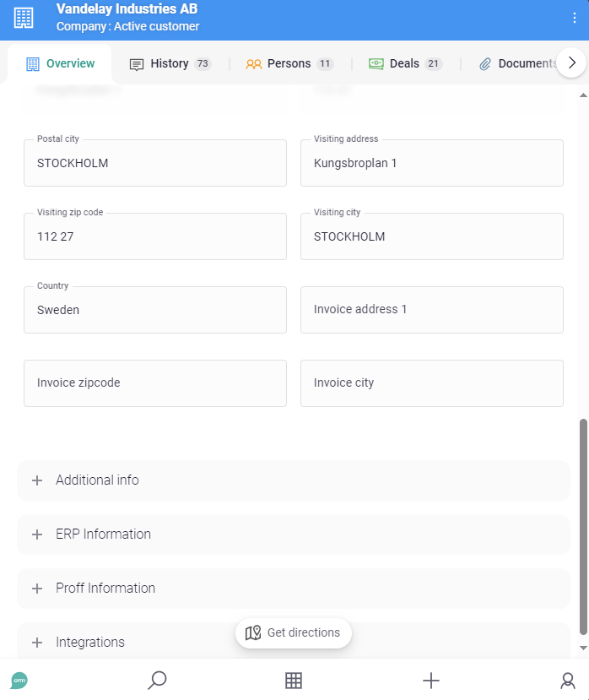Viewport: 589px width, 700px height.
Task: Click the Visiting address field
Action: pyautogui.click(x=431, y=163)
